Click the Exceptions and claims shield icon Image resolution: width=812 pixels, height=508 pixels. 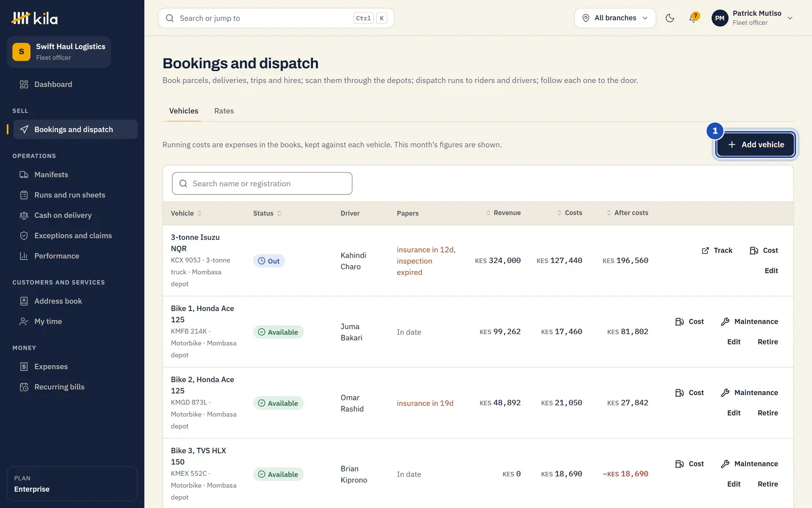point(24,236)
